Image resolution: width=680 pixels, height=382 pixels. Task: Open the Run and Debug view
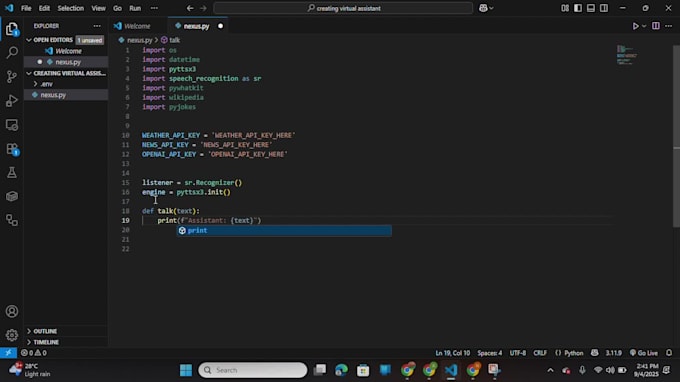(12, 101)
